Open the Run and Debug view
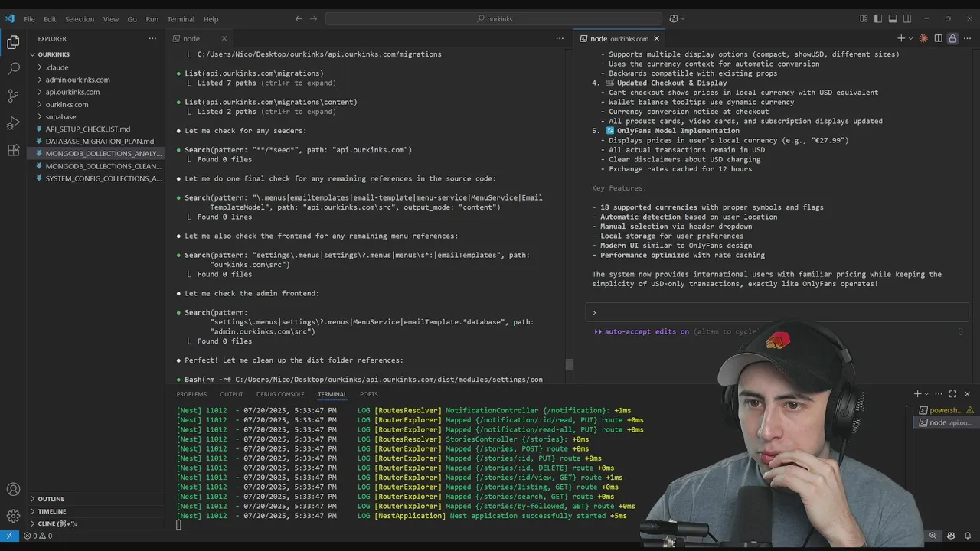Screen dimensions: 980x551 point(13,122)
